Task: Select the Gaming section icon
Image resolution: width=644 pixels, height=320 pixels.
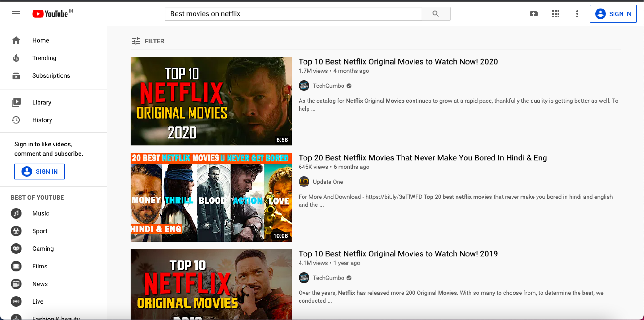Action: [x=16, y=249]
